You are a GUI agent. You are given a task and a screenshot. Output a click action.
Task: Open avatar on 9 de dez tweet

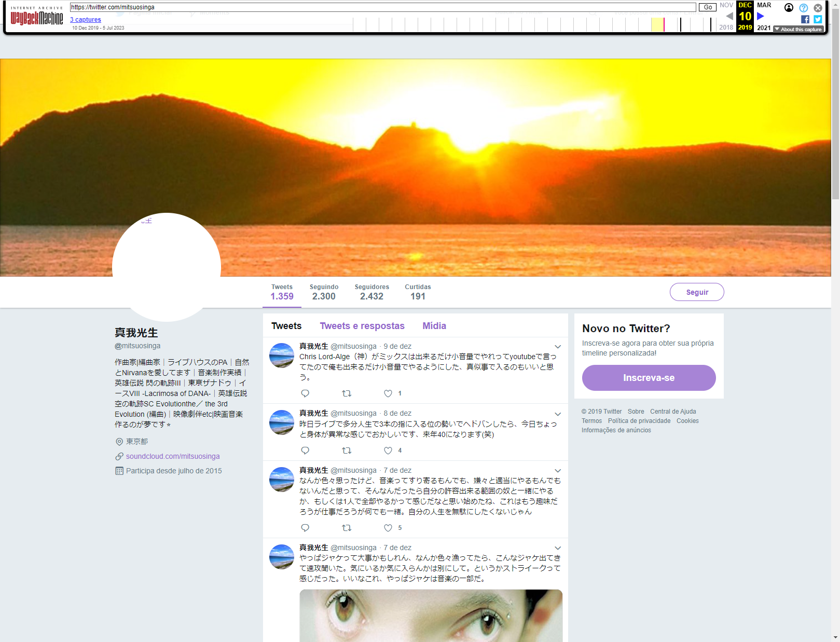pos(282,356)
